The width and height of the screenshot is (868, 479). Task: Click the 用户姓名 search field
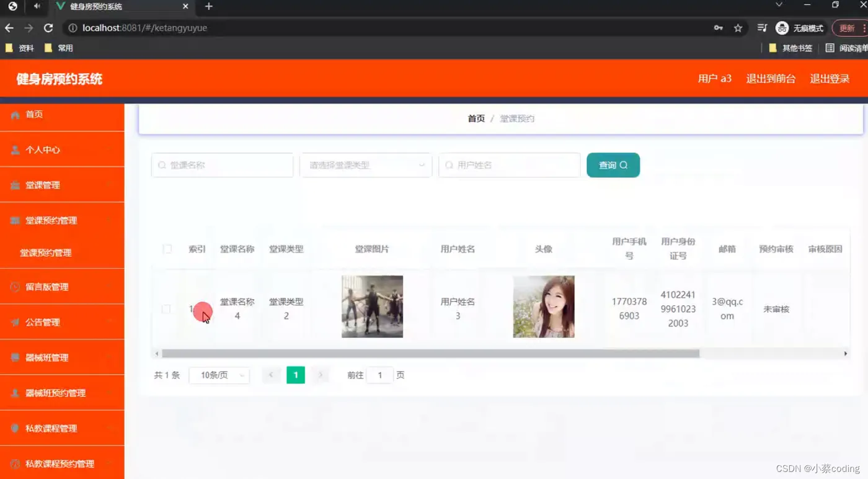tap(510, 165)
